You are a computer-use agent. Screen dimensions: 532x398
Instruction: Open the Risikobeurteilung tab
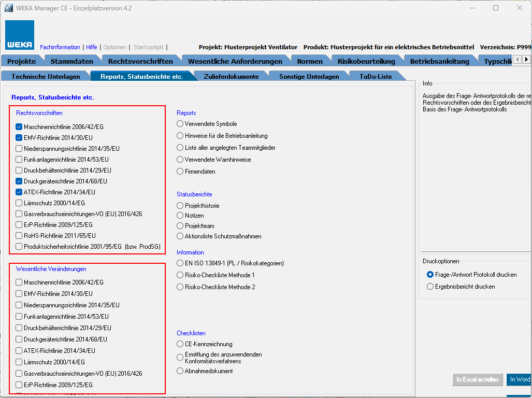[366, 61]
